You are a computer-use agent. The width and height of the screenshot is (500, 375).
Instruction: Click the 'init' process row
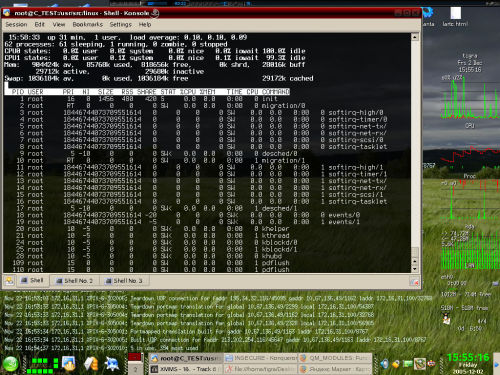coord(147,99)
